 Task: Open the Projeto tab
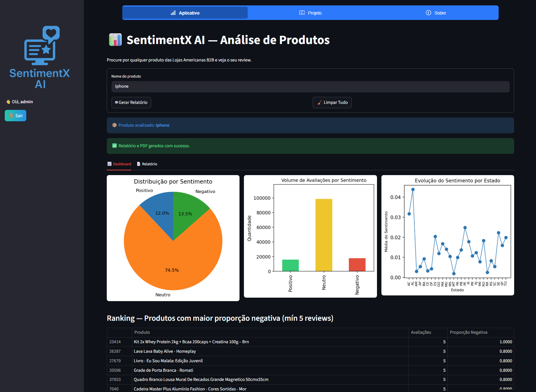tap(310, 13)
